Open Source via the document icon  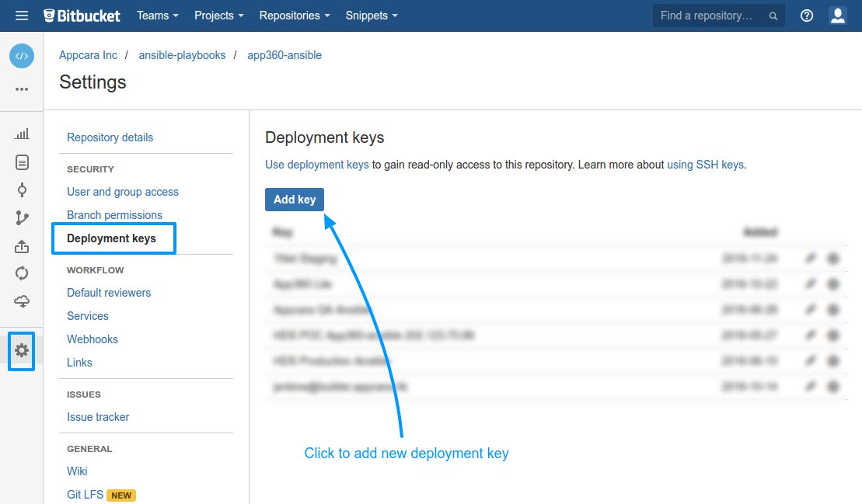(x=22, y=162)
